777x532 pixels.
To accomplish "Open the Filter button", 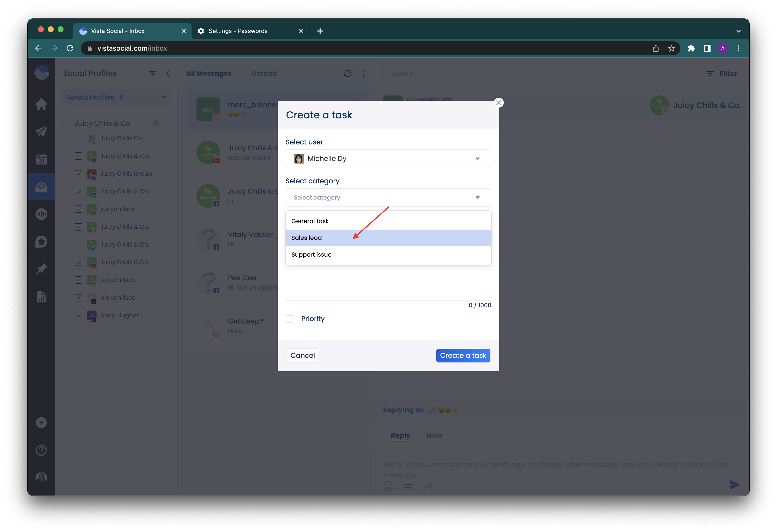I will tap(721, 74).
